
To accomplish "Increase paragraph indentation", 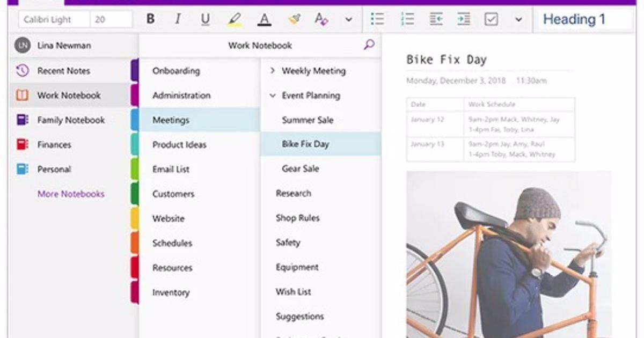I will [464, 19].
